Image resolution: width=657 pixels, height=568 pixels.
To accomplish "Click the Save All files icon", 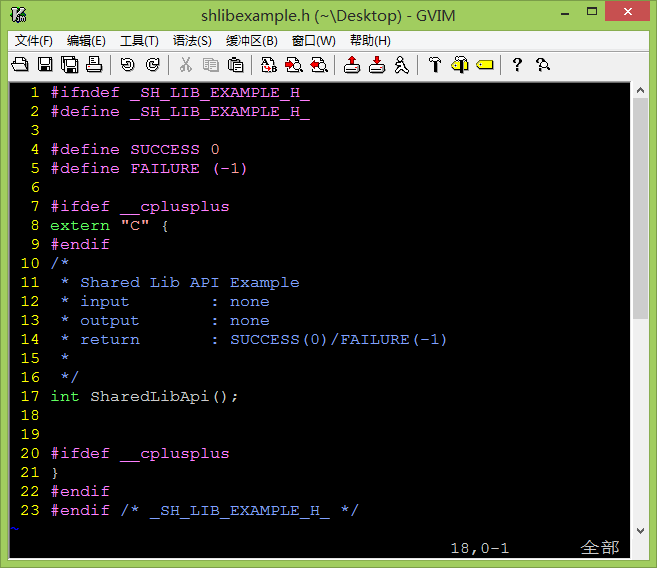I will (x=70, y=65).
